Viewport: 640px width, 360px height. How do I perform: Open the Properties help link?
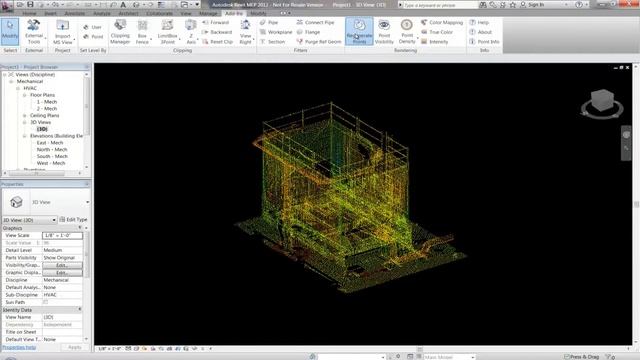[19, 347]
